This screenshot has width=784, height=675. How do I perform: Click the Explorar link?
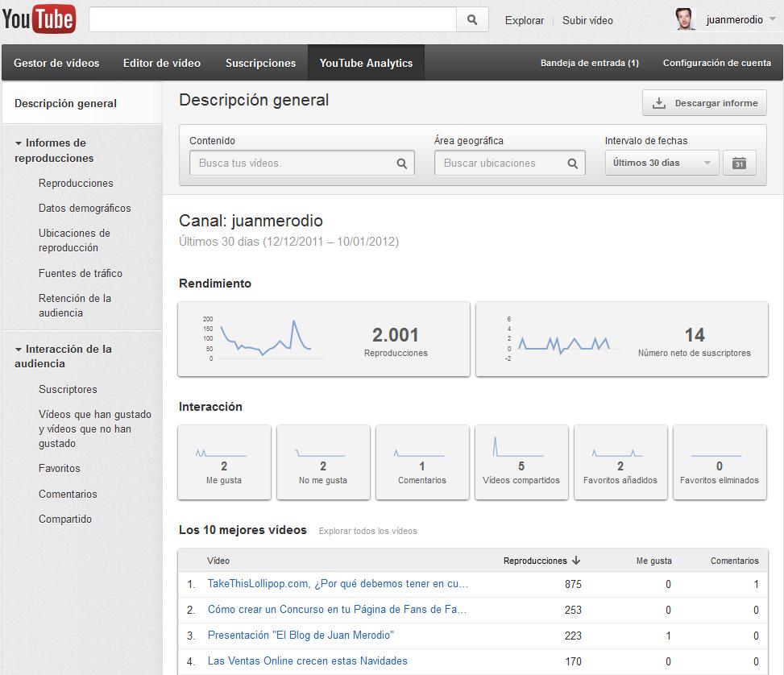[524, 20]
